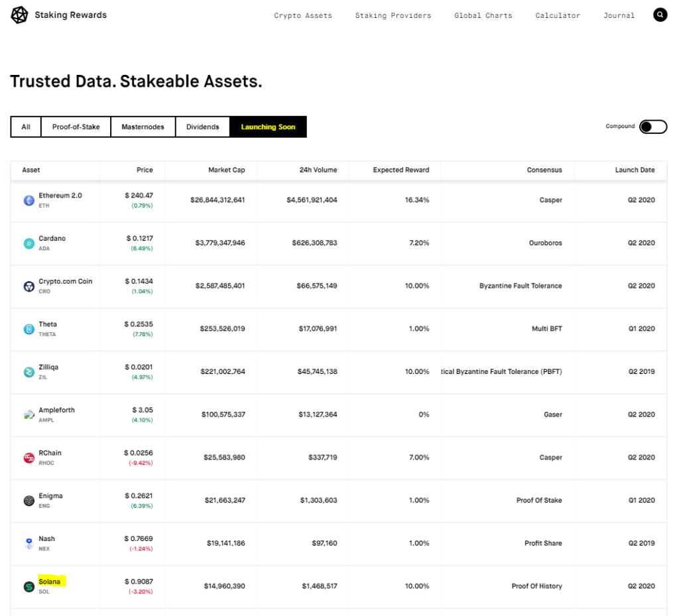Image resolution: width=679 pixels, height=616 pixels.
Task: Select the Dividends tab
Action: pyautogui.click(x=203, y=127)
